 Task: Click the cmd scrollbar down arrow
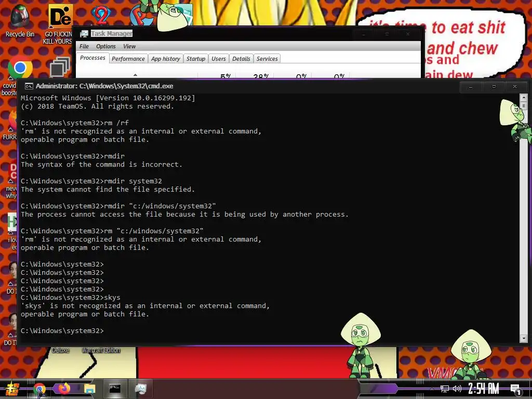point(524,338)
